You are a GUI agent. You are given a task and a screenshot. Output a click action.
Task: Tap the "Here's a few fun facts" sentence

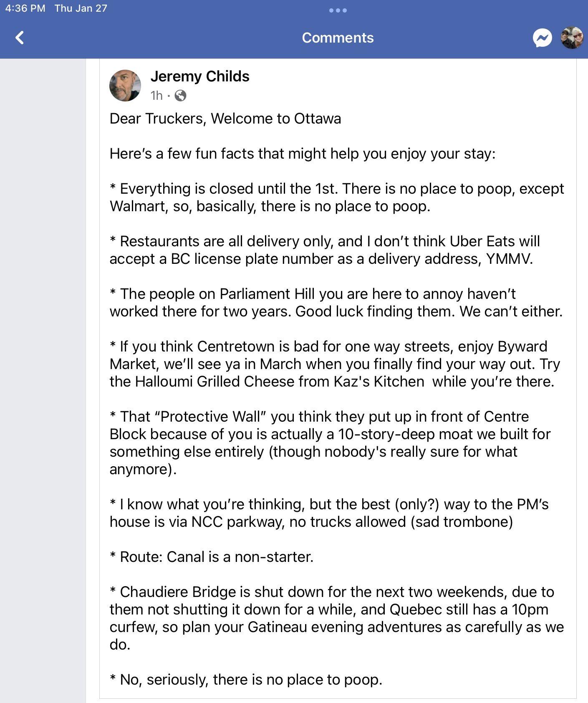tap(303, 154)
